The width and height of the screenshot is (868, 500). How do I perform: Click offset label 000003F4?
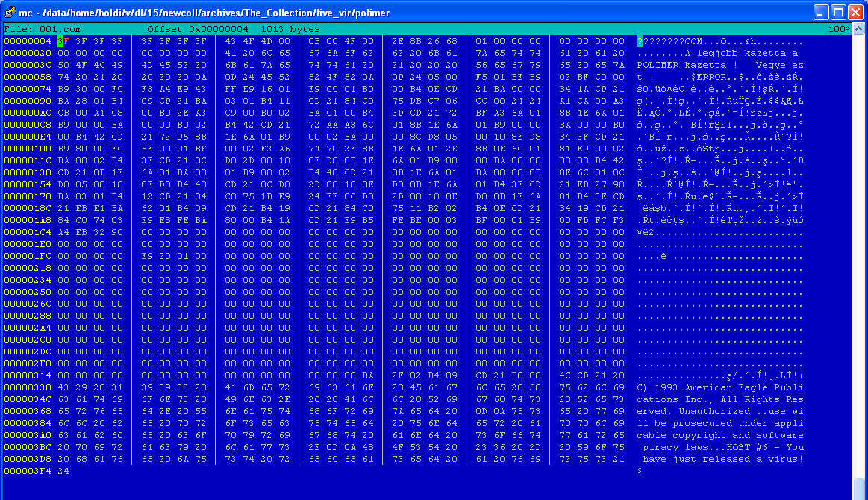pos(28,471)
